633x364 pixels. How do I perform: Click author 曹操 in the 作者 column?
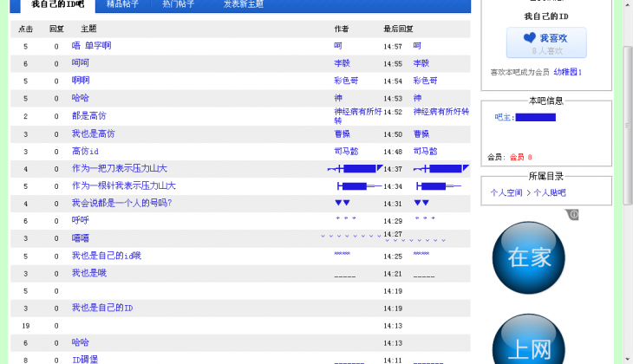click(343, 134)
